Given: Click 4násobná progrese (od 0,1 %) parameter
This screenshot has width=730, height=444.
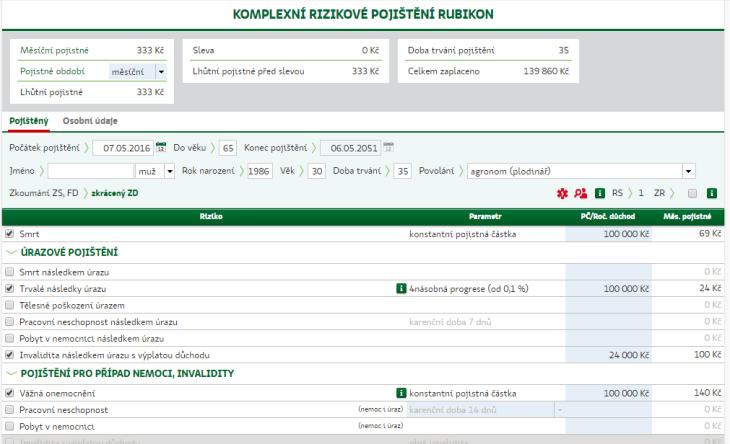Looking at the screenshot, I should [468, 289].
